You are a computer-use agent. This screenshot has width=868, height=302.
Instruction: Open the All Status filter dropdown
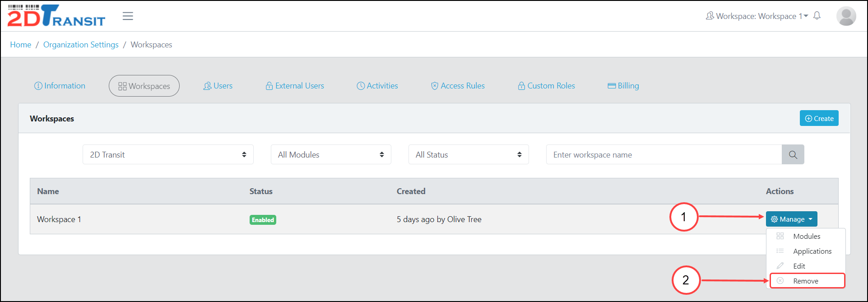[x=468, y=155]
